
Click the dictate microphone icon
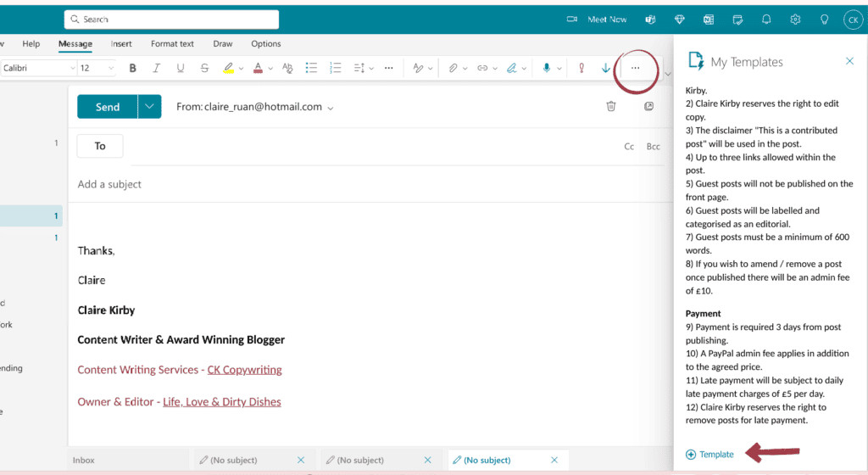coord(547,68)
